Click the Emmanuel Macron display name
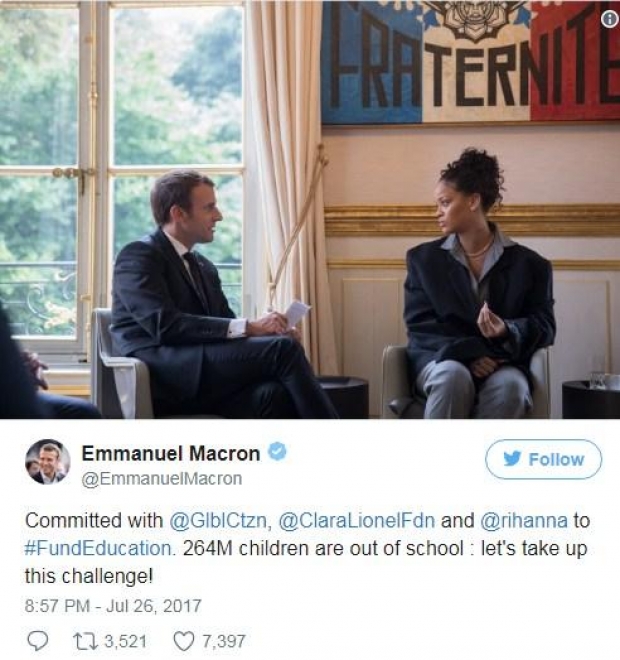The image size is (620, 660). [171, 453]
